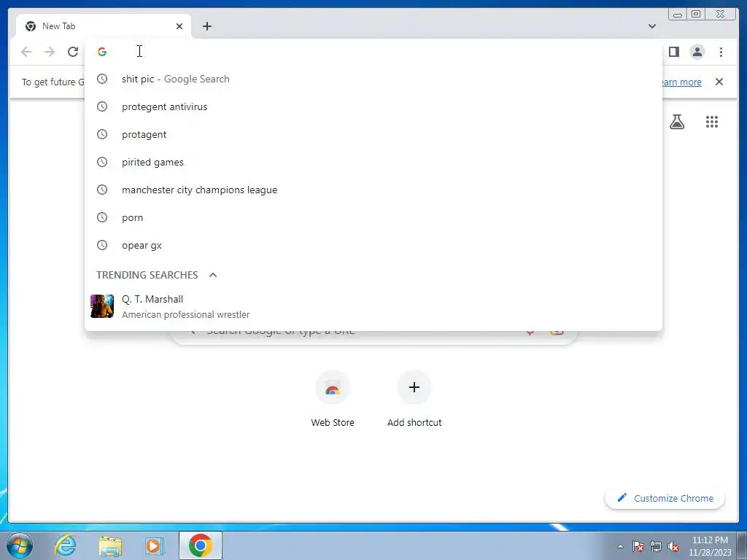This screenshot has height=560, width=747.
Task: Click clock icon beside 'protegent antivirus'
Action: [x=102, y=106]
